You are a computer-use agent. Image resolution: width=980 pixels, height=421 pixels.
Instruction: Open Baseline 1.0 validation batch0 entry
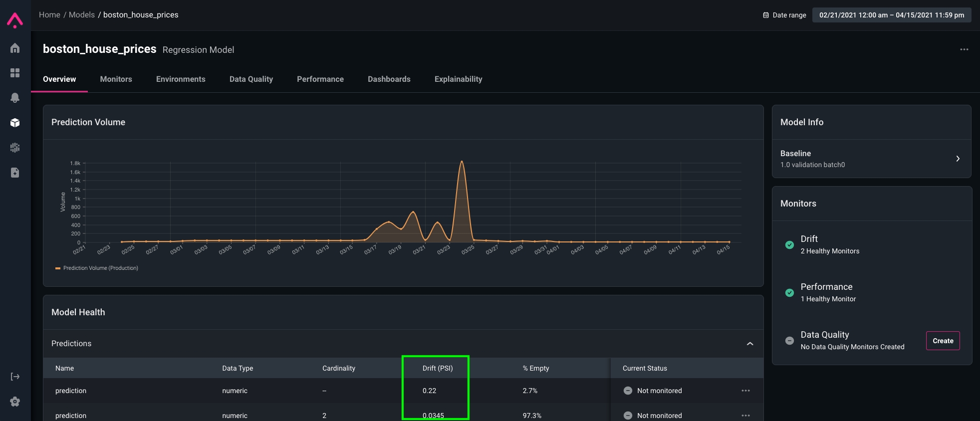click(872, 159)
